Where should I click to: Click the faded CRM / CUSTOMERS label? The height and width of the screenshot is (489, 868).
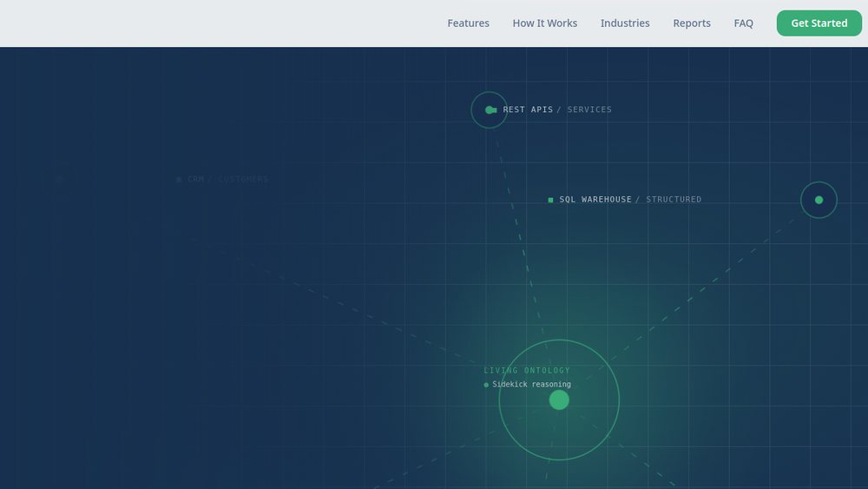(227, 179)
